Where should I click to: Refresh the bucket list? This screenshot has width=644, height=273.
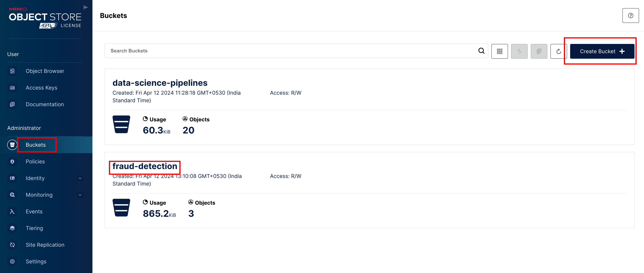pos(559,51)
